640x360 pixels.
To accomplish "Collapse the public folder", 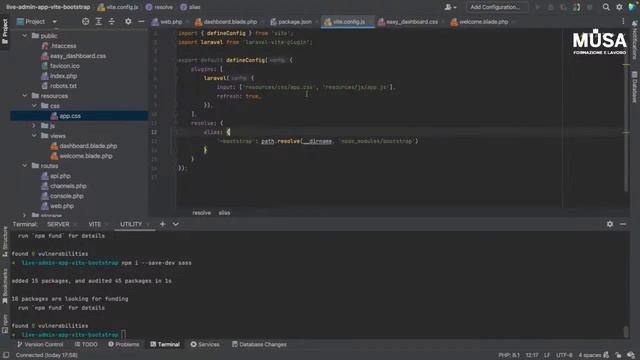I will tap(25, 36).
